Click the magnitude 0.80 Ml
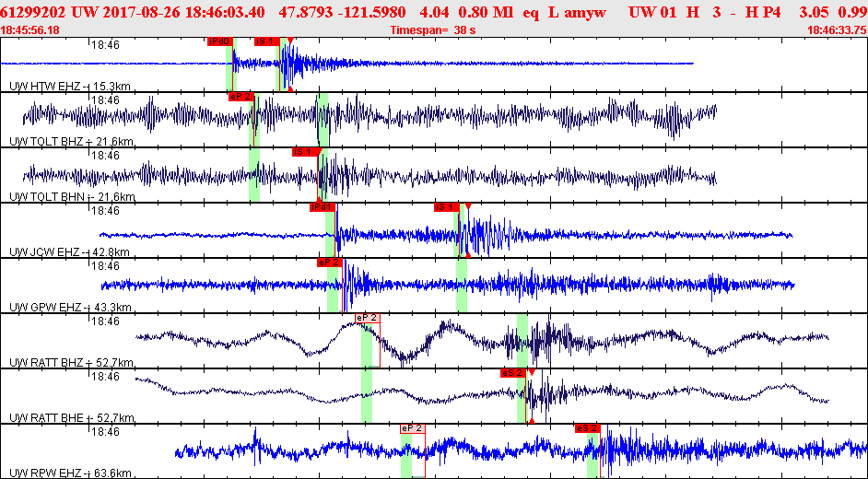 point(487,12)
